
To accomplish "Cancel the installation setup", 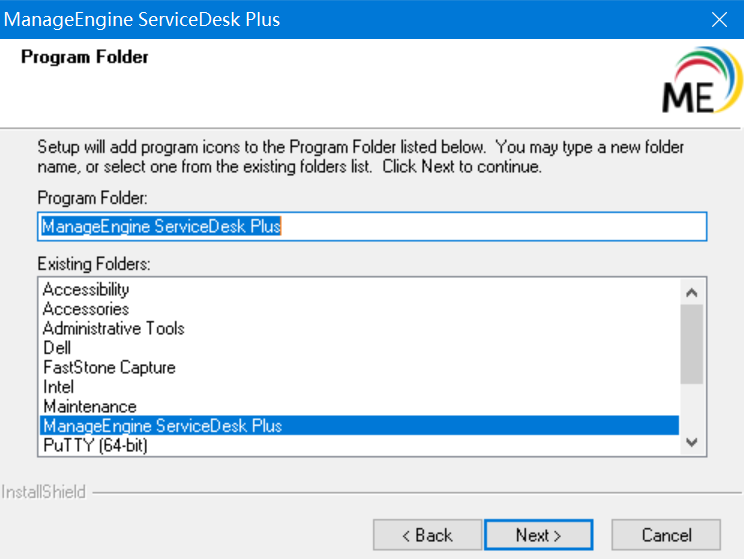I will [x=666, y=535].
